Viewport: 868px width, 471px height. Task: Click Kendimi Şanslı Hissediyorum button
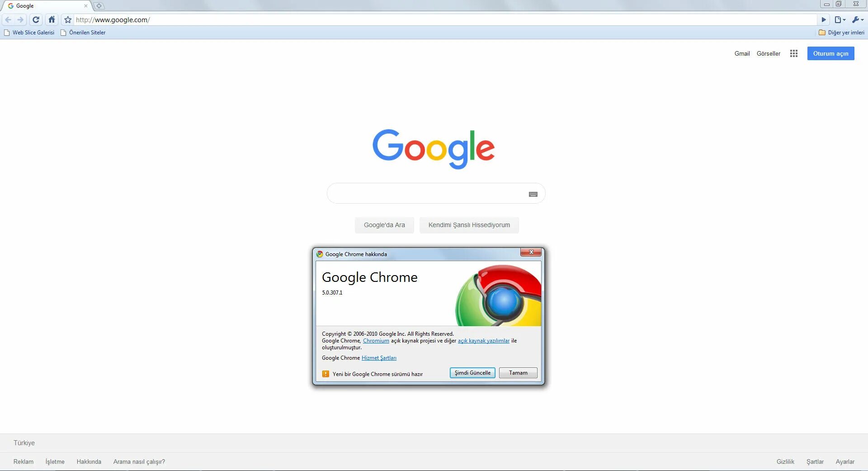pos(469,225)
